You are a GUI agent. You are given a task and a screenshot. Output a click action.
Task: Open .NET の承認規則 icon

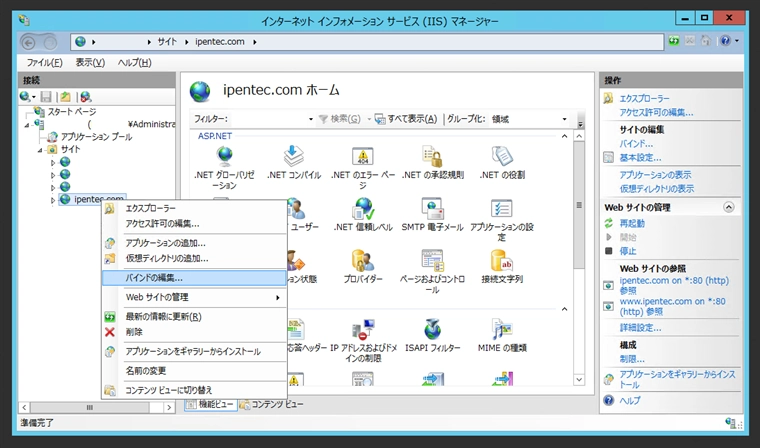point(432,163)
